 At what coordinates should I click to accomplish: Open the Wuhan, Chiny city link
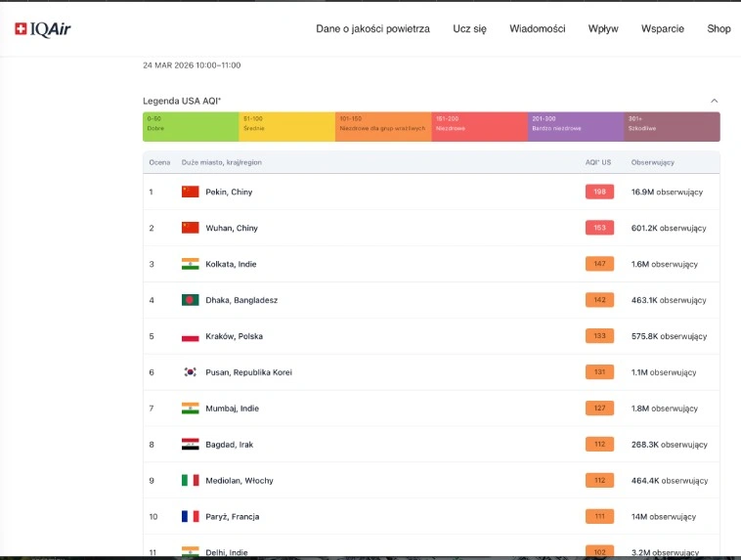tap(232, 228)
